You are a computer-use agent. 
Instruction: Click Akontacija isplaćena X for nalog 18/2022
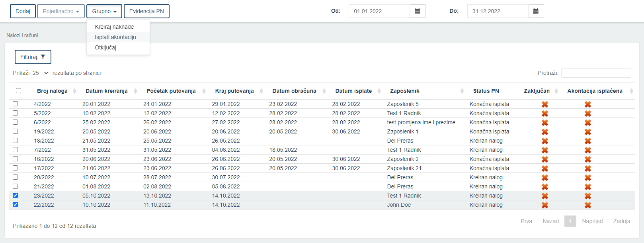(588, 141)
